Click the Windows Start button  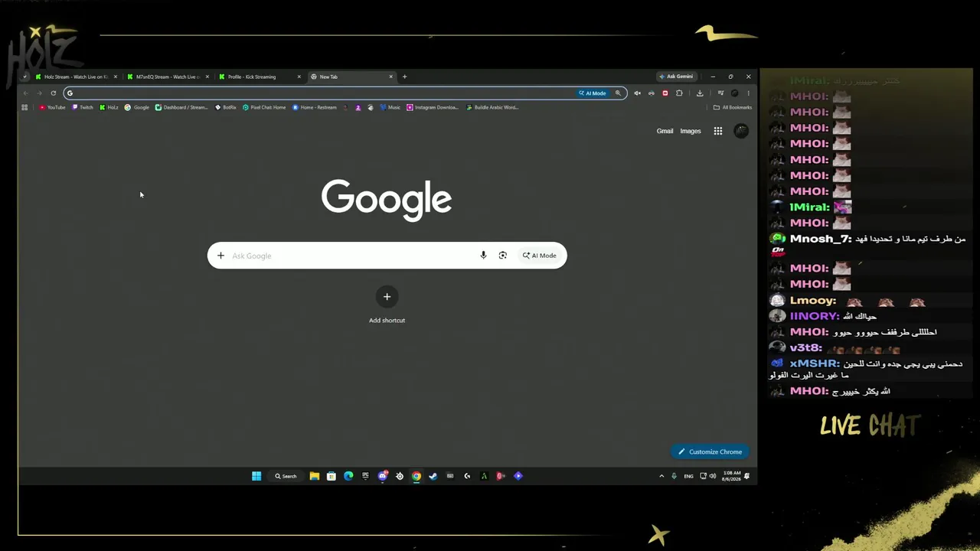(x=256, y=476)
